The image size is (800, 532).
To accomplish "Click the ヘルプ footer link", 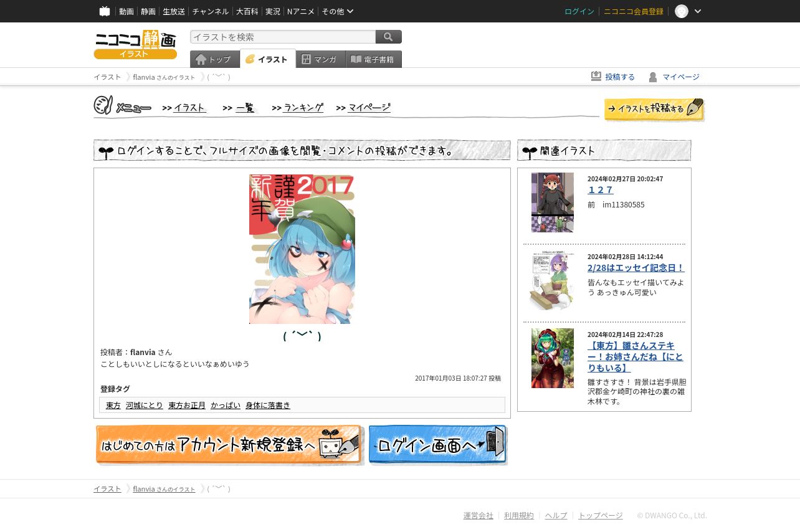I will (x=556, y=516).
